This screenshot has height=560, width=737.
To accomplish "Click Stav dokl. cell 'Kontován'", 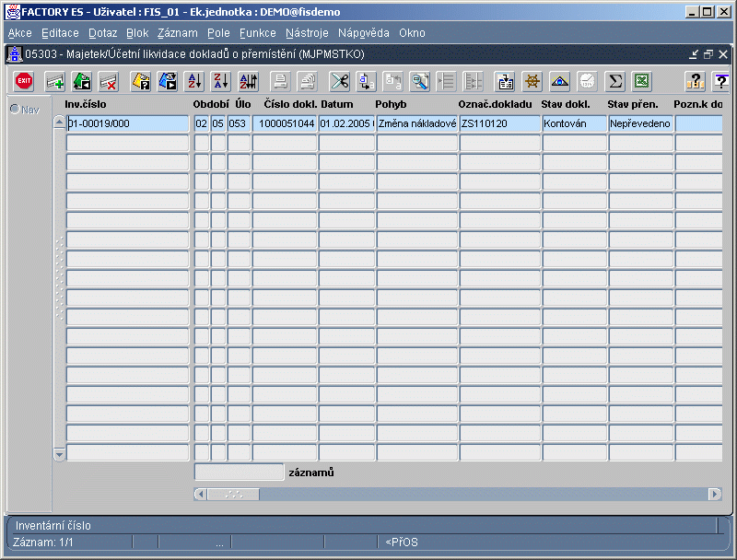I will 574,123.
